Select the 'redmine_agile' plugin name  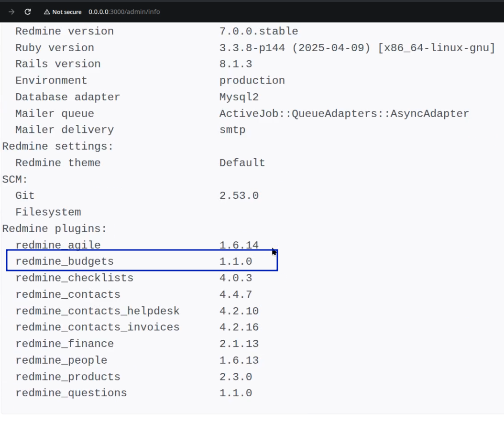point(58,245)
